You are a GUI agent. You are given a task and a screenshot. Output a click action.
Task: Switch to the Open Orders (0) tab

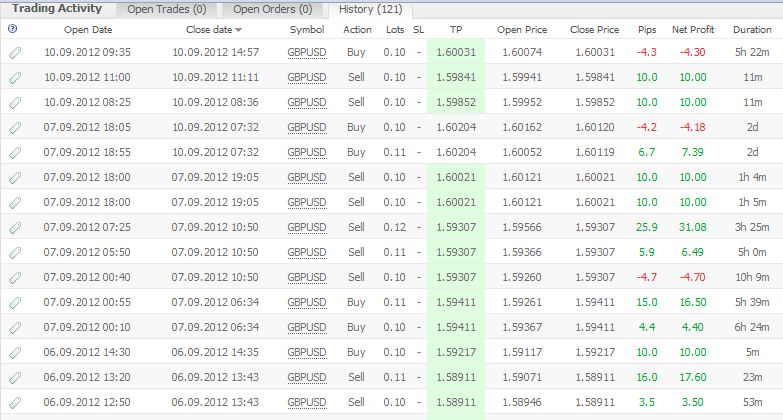click(273, 9)
